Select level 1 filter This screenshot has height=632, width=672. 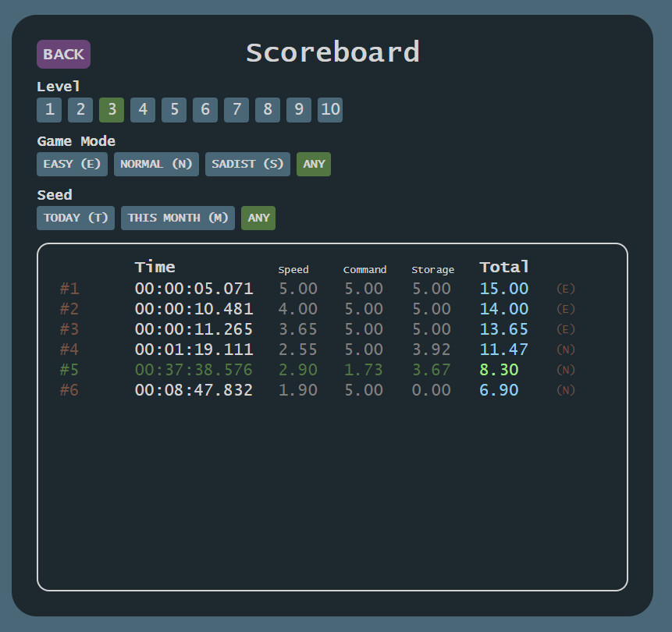coord(49,109)
